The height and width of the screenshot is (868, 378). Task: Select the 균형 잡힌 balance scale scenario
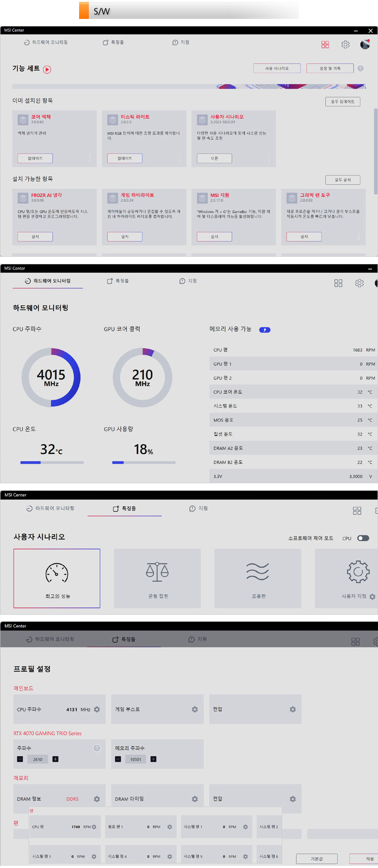(x=157, y=578)
